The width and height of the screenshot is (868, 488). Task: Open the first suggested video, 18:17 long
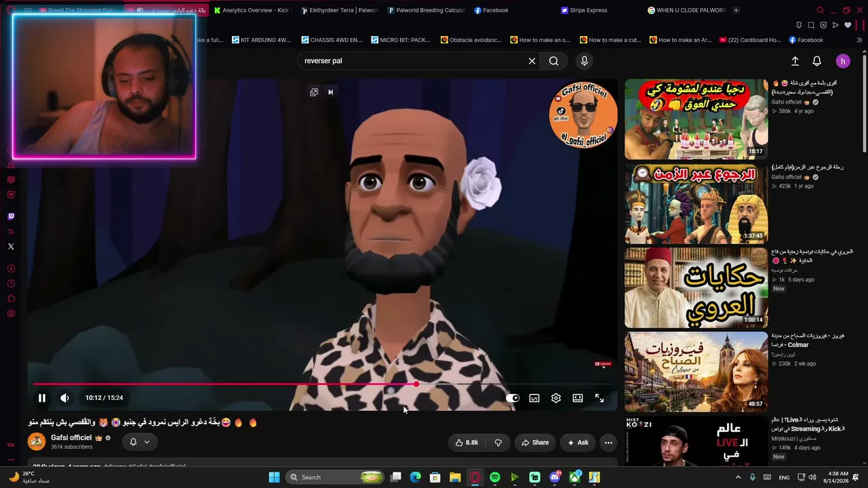click(x=696, y=119)
